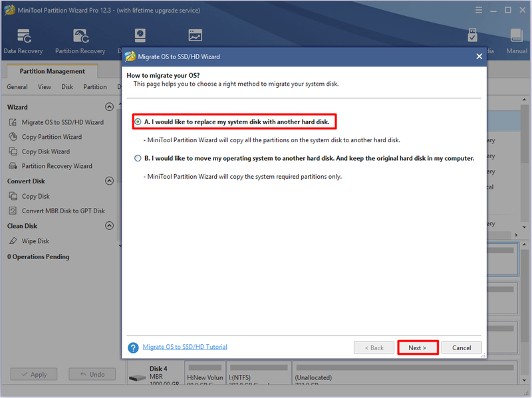Open the Migrate OS to SSD/HD Tutorial link

pyautogui.click(x=185, y=347)
